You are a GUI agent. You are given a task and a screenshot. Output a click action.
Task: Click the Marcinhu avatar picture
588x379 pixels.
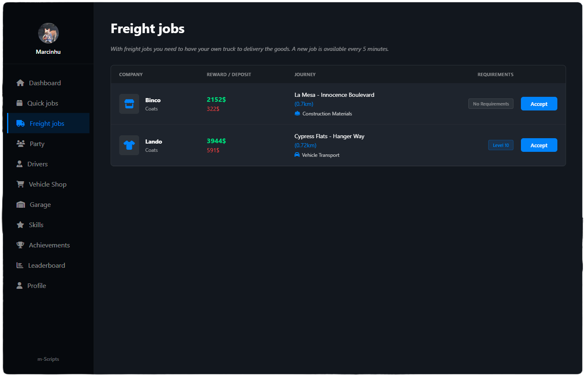48,33
